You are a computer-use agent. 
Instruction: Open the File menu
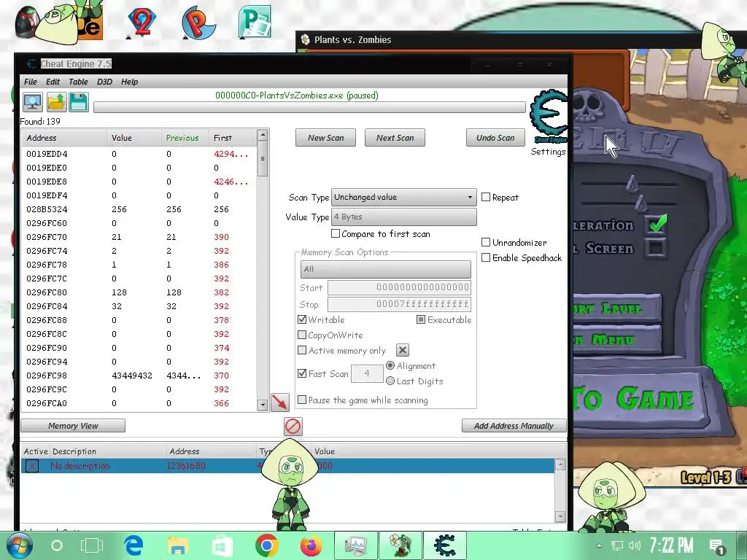31,82
